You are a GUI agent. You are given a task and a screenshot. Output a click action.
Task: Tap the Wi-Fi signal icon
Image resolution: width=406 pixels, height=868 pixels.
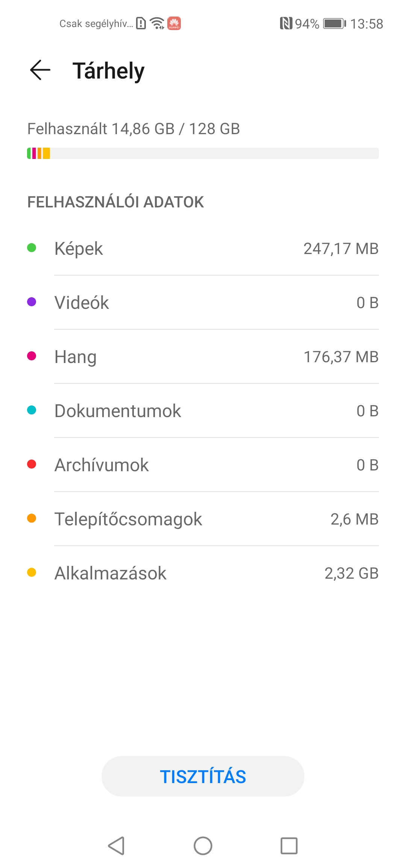(157, 23)
